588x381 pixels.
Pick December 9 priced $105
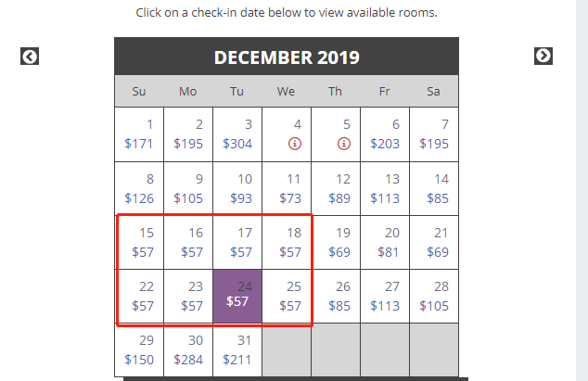[188, 188]
